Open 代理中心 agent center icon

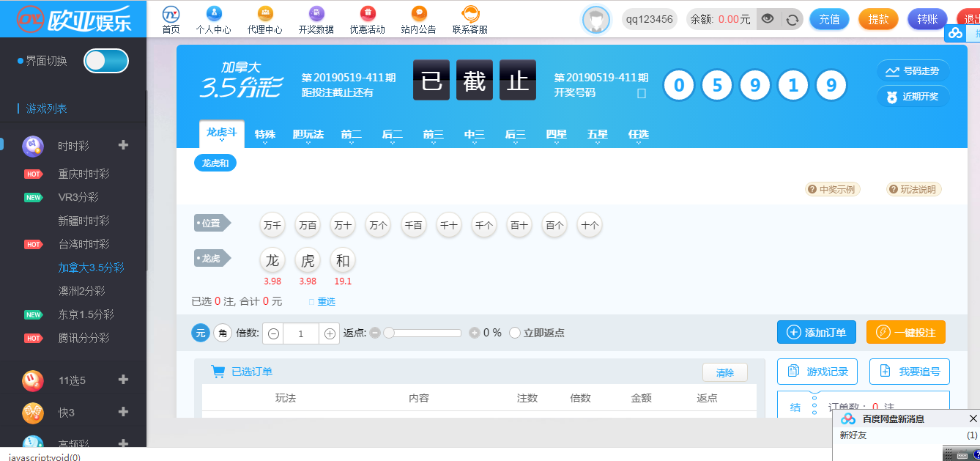click(264, 14)
